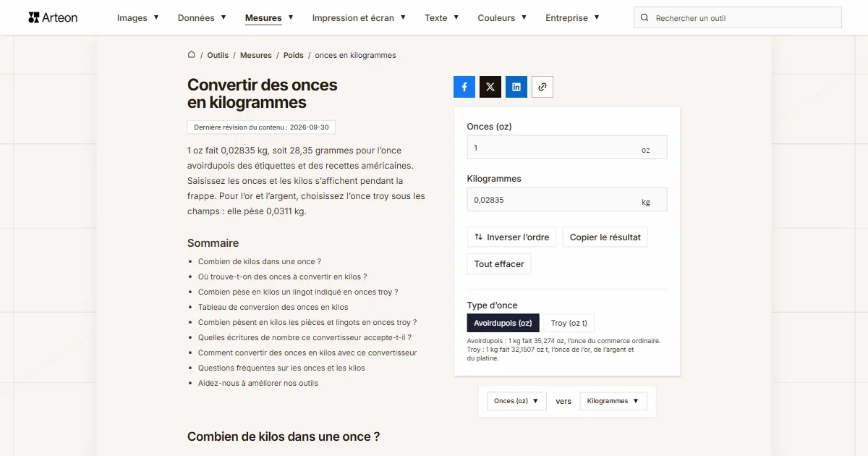Viewport: 868px width, 456px height.
Task: Open the Entreprise menu
Action: (572, 18)
